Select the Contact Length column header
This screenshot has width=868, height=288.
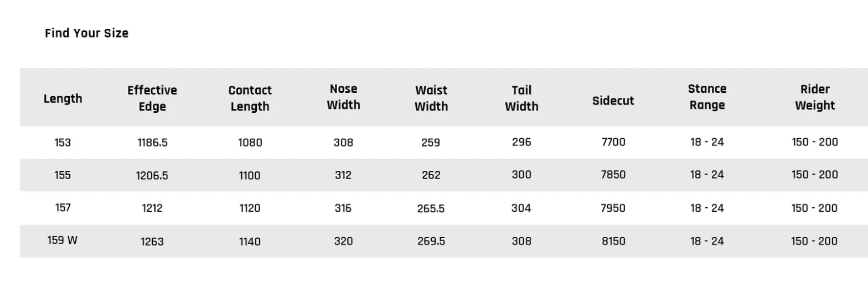[x=250, y=98]
